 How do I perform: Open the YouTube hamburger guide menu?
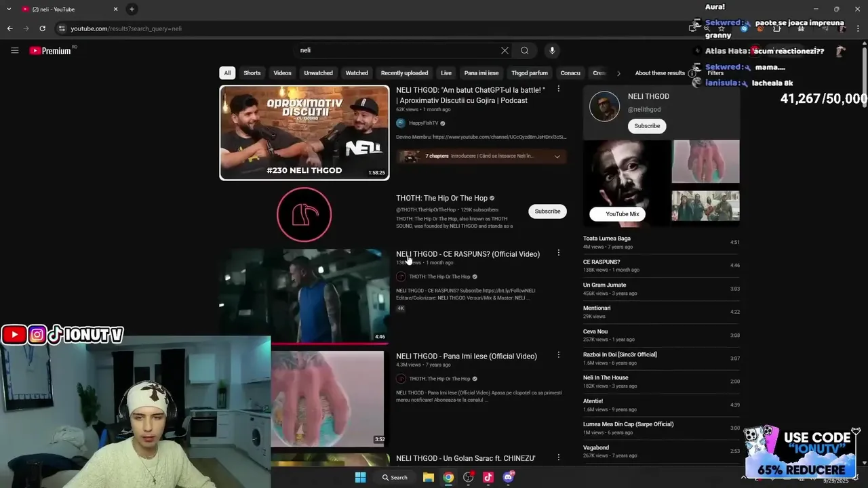(x=14, y=50)
